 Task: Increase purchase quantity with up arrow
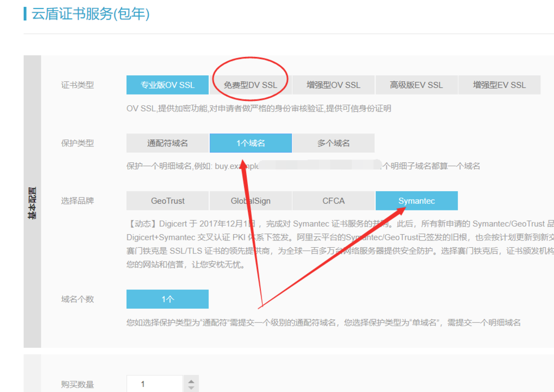pyautogui.click(x=191, y=382)
